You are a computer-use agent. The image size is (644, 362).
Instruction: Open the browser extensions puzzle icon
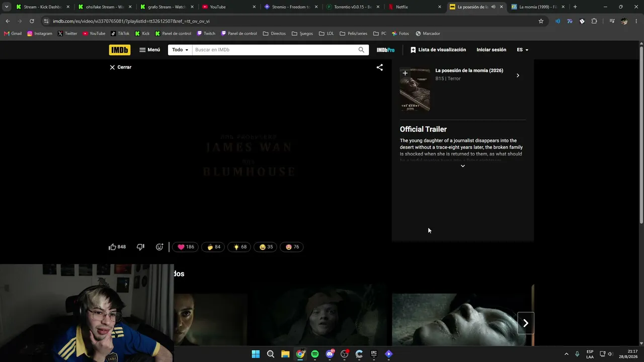594,21
